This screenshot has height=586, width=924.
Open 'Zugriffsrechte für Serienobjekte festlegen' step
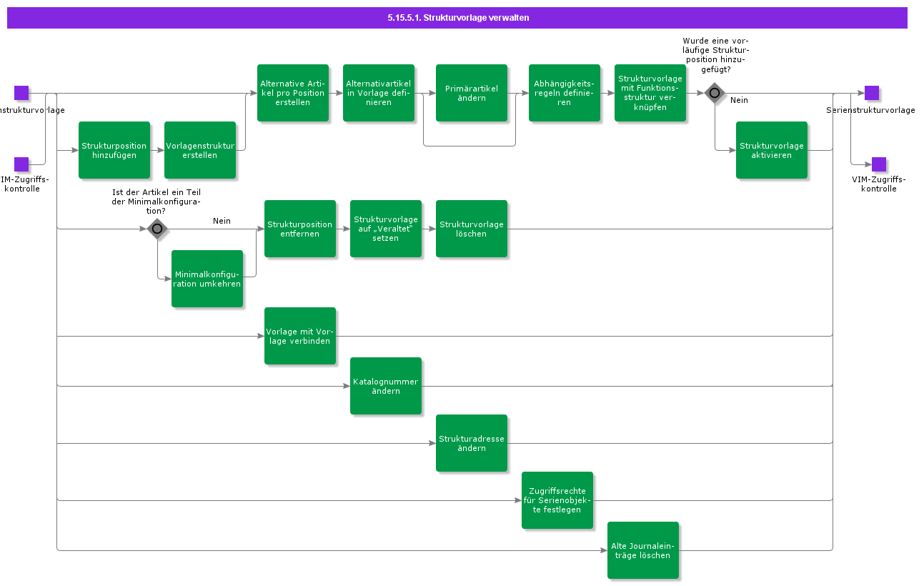click(x=557, y=500)
